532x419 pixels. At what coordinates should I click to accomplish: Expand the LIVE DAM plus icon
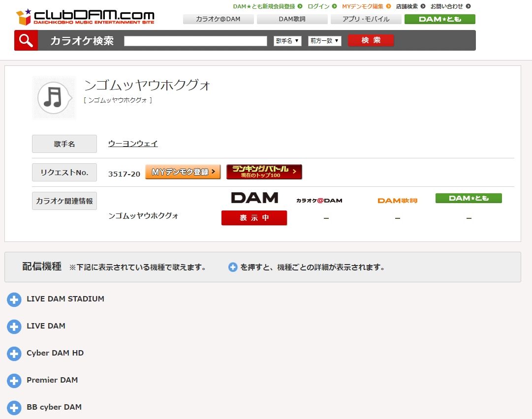tap(14, 327)
